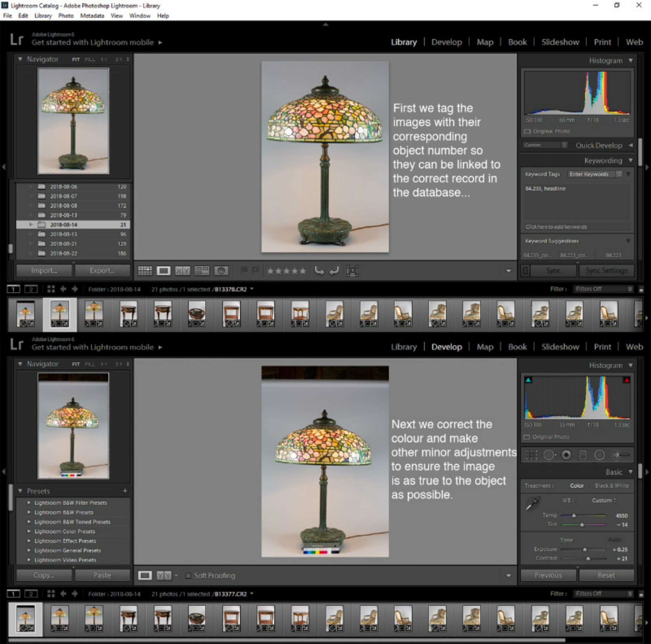Open the Photo menu
651x644 pixels.
point(66,16)
